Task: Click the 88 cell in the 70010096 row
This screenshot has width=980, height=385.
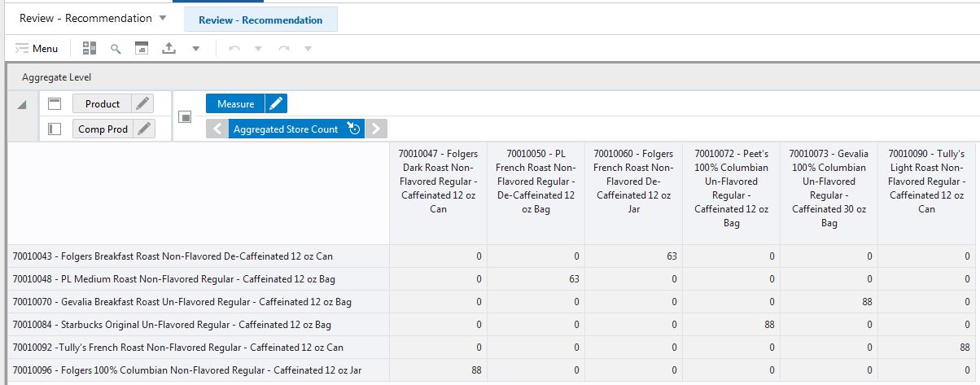Action: pos(438,370)
